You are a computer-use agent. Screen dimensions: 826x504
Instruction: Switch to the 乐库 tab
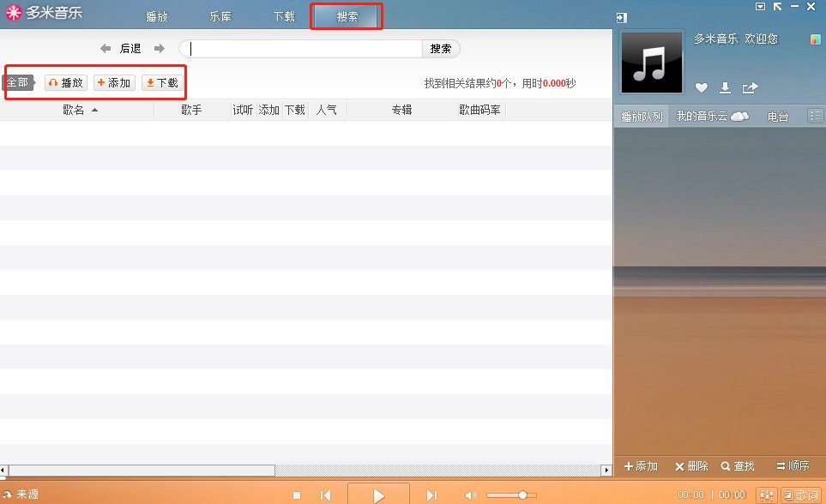(220, 16)
